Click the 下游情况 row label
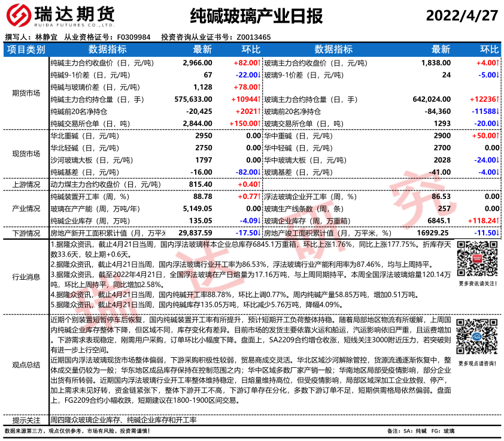504x441 pixels. [x=26, y=233]
